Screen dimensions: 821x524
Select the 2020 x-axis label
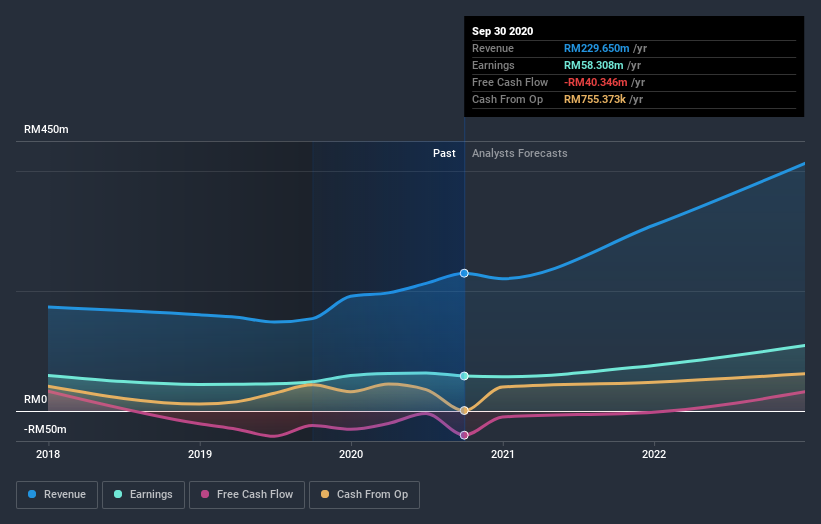pos(351,454)
